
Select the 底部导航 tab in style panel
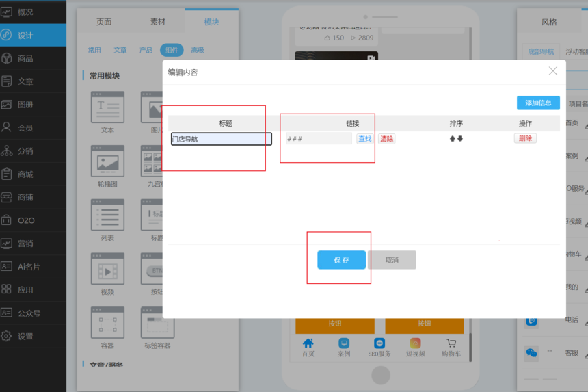coord(541,52)
